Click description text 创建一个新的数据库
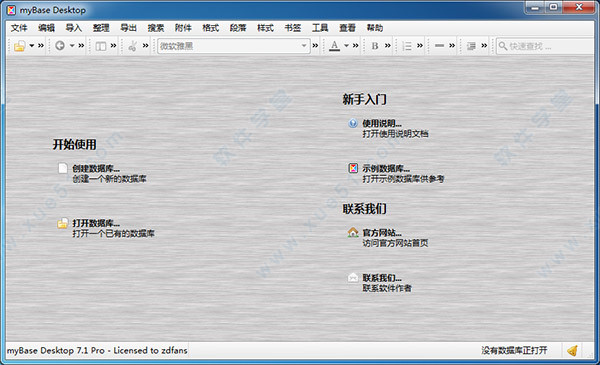The image size is (600, 365). (x=109, y=179)
